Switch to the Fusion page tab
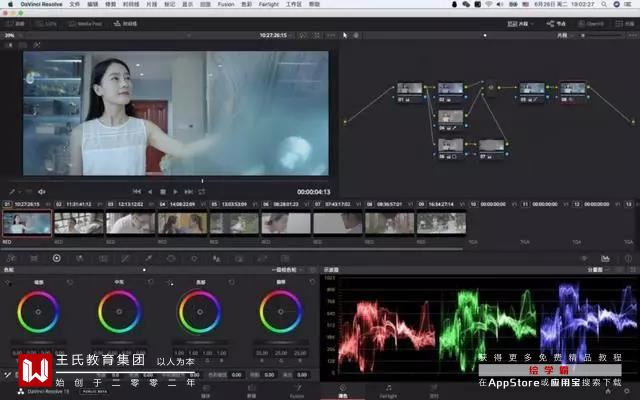This screenshot has height=400, width=640. pos(298,391)
